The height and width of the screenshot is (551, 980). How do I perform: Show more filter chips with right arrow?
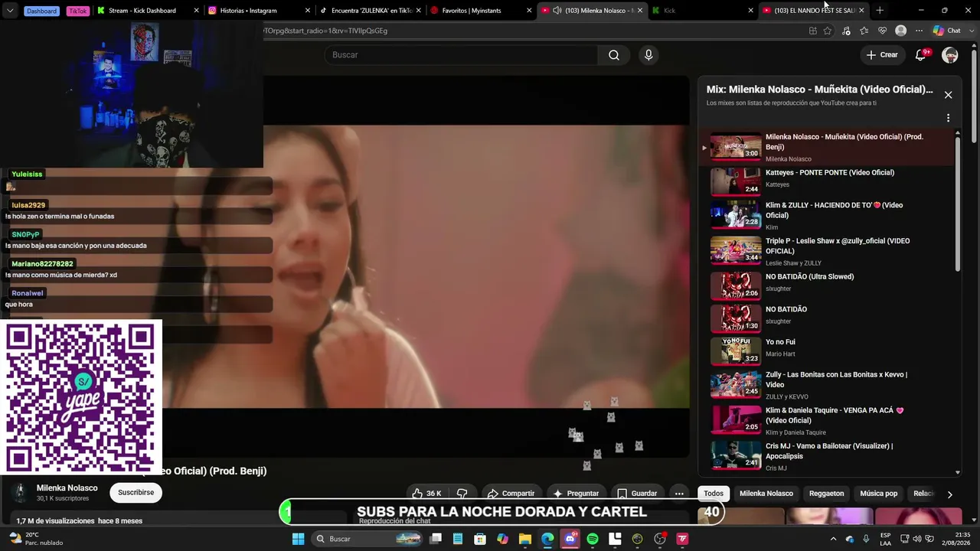point(949,494)
